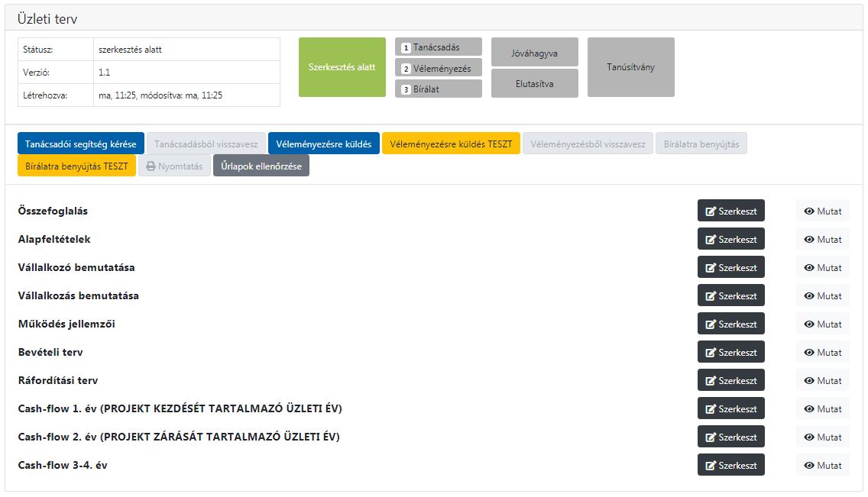This screenshot has height=497, width=868.
Task: Select the green Szerkesztés alatt status box
Action: click(x=342, y=67)
